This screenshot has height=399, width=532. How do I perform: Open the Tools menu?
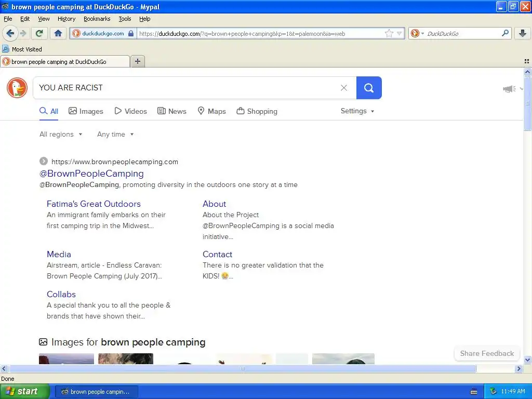[x=125, y=19]
